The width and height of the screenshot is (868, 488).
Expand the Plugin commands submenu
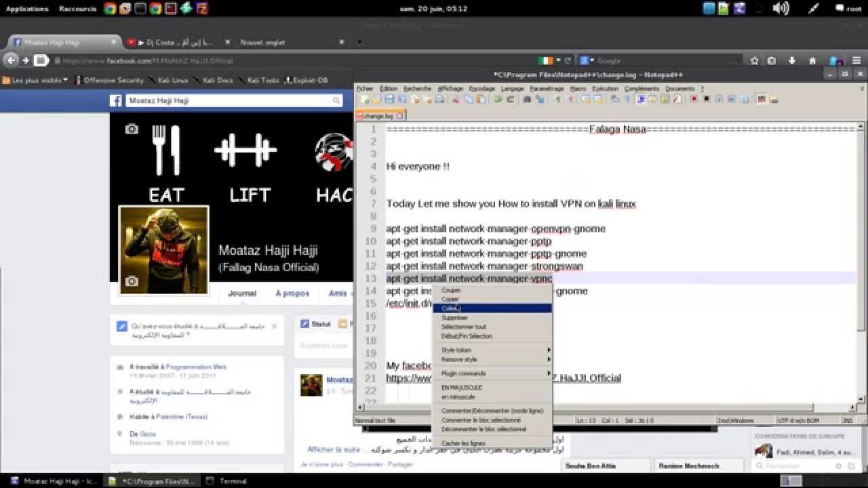point(492,373)
